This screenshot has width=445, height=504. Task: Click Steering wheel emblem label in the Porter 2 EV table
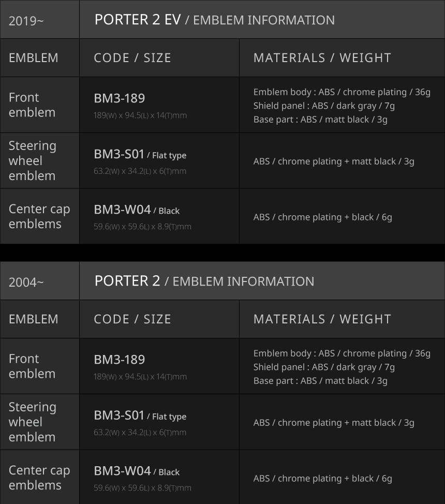[x=32, y=160]
